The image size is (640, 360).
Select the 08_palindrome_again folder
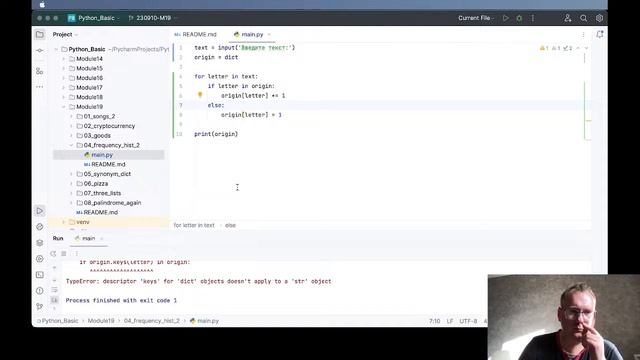click(112, 203)
